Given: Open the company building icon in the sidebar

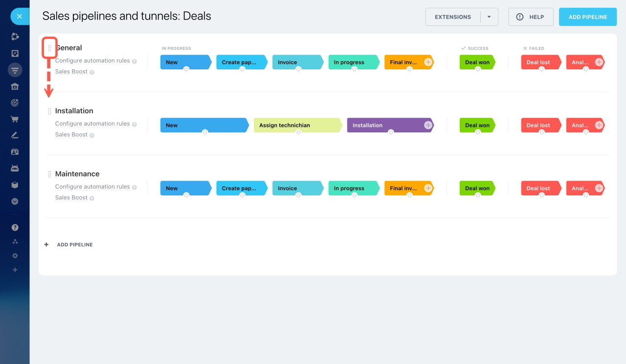Looking at the screenshot, I should click(15, 86).
